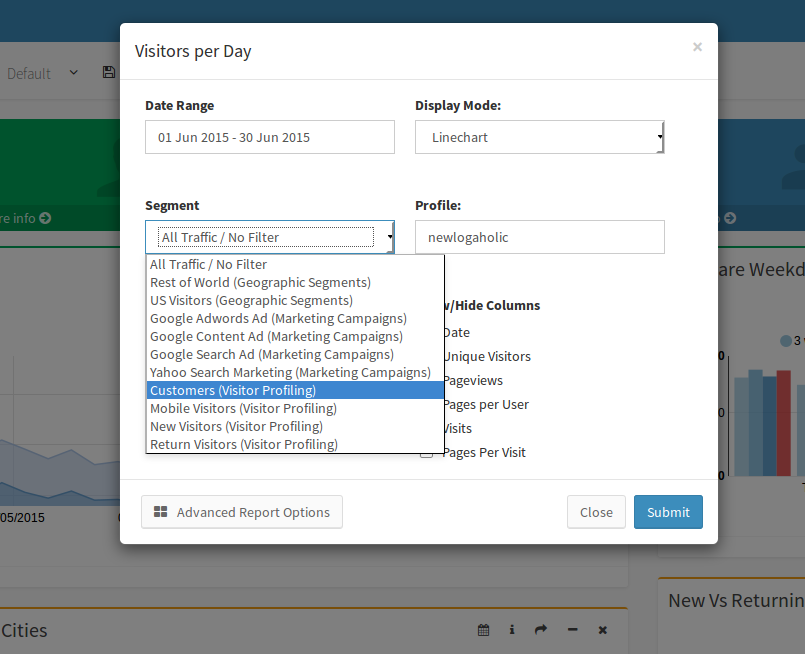This screenshot has height=654, width=805.
Task: Click the share arrow icon in Cities panel
Action: (541, 630)
